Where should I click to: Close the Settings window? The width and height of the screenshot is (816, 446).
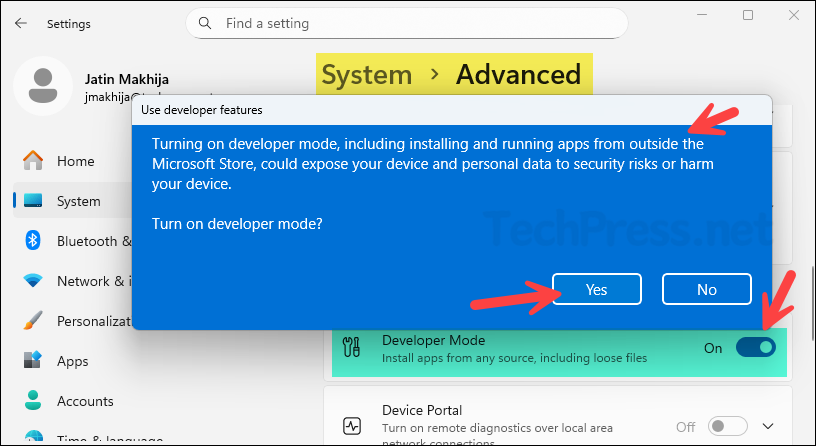(x=793, y=15)
